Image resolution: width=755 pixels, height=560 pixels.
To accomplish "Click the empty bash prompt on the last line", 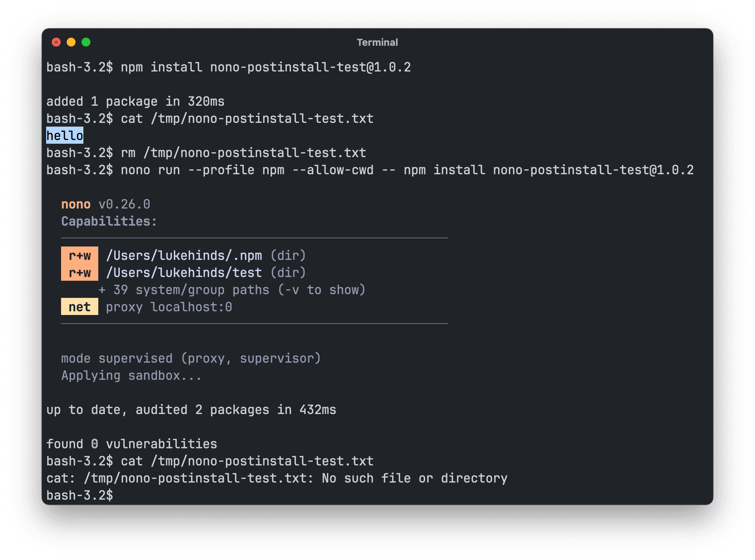I will point(80,495).
